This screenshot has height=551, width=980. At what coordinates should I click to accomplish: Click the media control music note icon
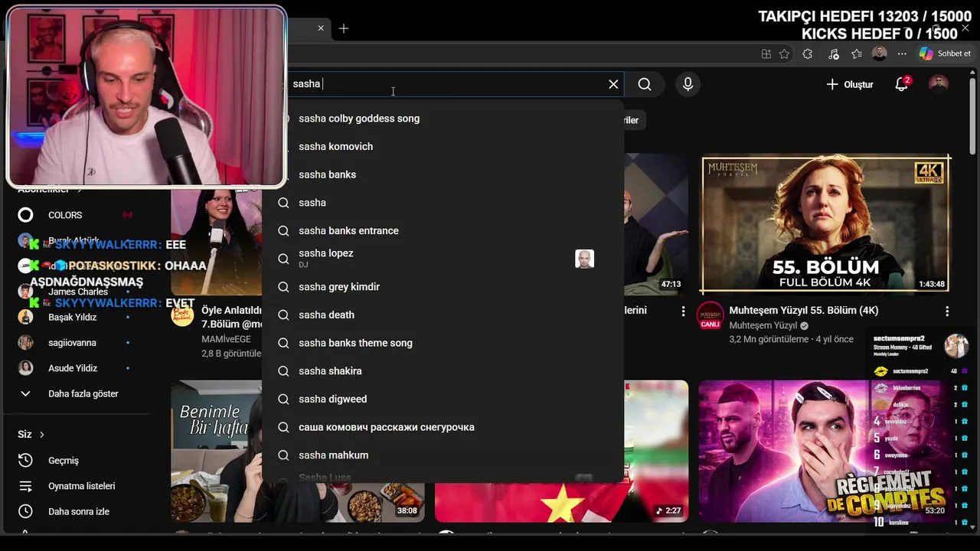[834, 54]
